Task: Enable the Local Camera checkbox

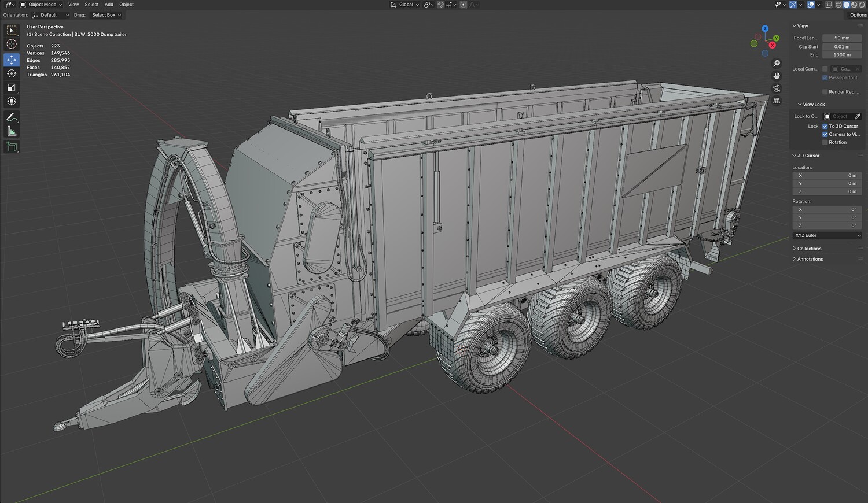Action: (x=825, y=69)
